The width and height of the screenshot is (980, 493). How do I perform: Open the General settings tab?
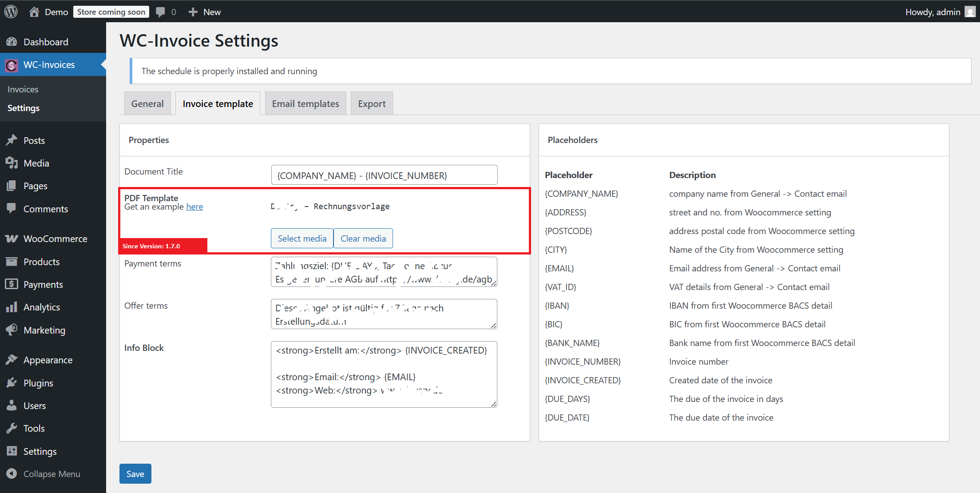point(147,103)
